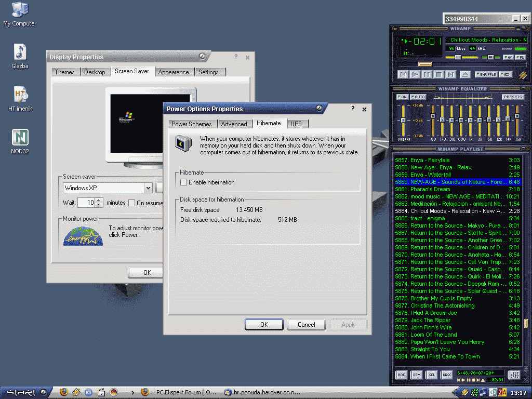Click the Winamp stop button

pyautogui.click(x=439, y=74)
